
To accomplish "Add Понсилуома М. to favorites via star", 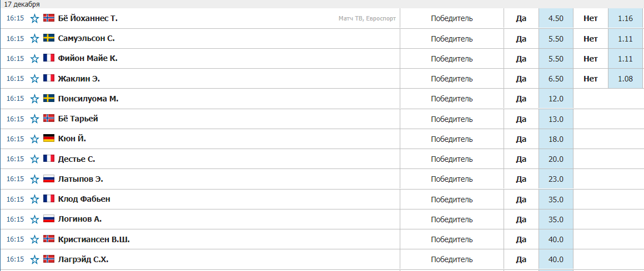I will click(35, 99).
